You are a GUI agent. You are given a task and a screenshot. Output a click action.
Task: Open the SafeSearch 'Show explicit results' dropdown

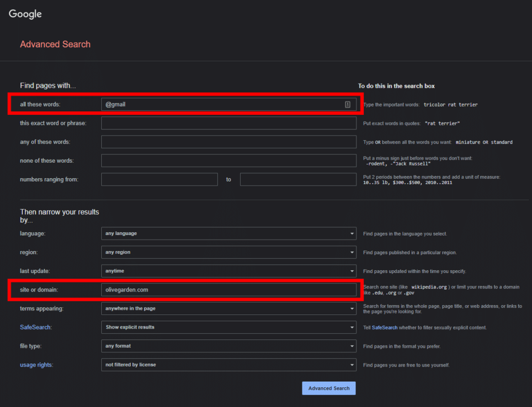(x=229, y=327)
